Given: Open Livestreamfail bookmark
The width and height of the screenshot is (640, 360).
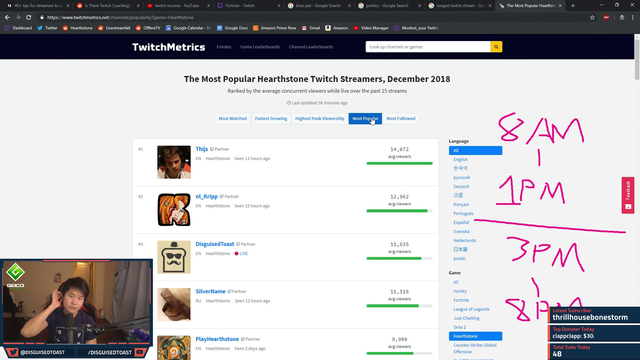Looking at the screenshot, I should click(x=114, y=28).
